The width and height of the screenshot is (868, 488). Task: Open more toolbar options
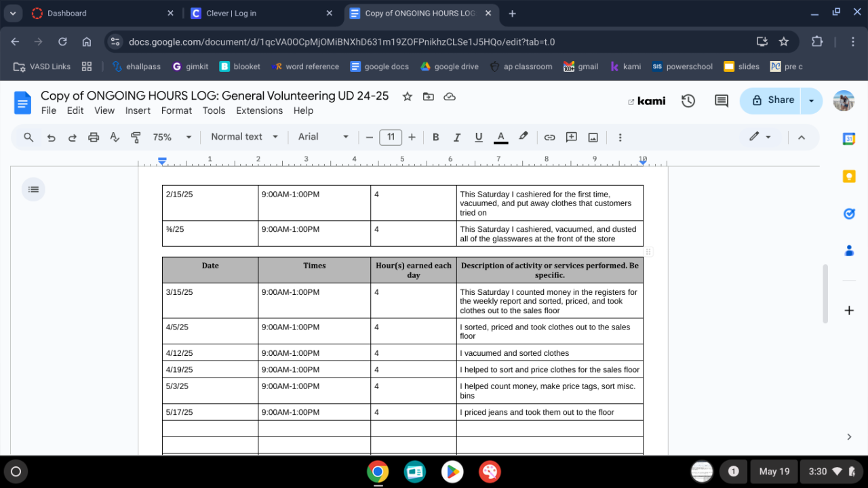tap(620, 137)
